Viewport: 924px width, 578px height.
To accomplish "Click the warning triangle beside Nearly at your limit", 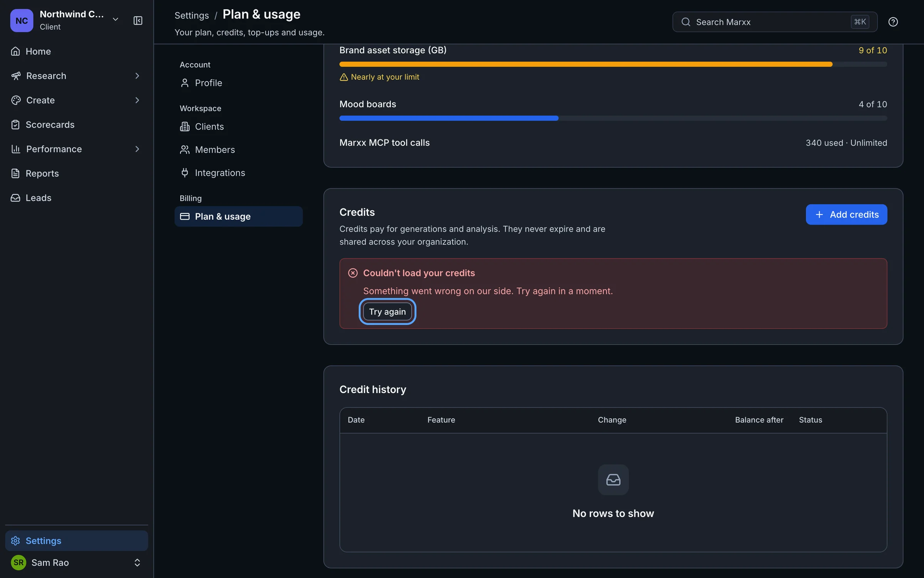I will point(344,77).
